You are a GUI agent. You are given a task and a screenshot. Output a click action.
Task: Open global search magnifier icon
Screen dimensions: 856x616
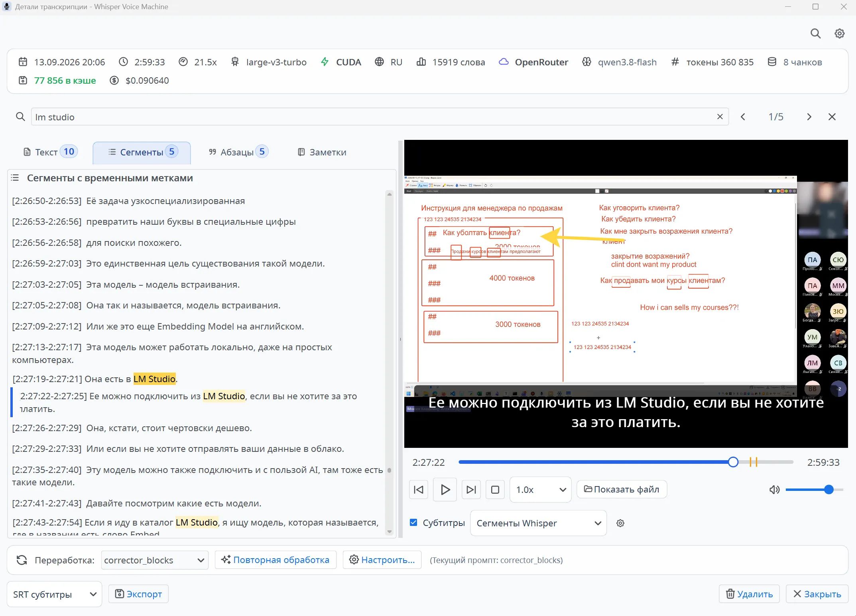[815, 33]
